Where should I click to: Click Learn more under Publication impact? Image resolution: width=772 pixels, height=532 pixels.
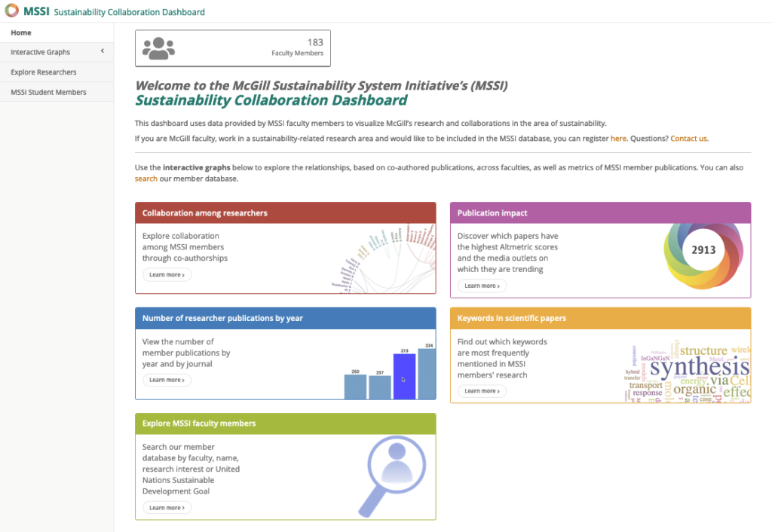482,286
